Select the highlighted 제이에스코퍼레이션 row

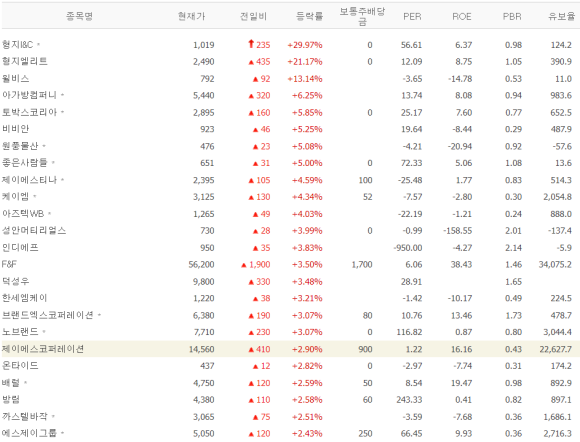click(291, 349)
